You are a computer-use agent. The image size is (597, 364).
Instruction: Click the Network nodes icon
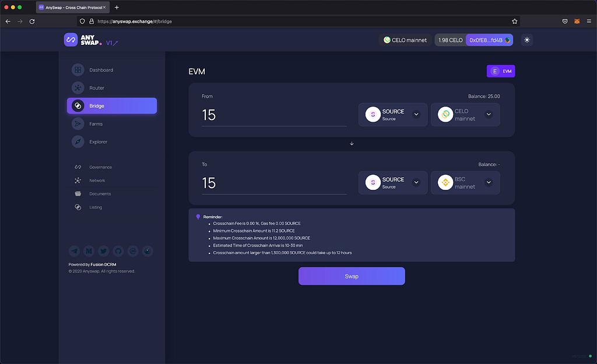(78, 181)
